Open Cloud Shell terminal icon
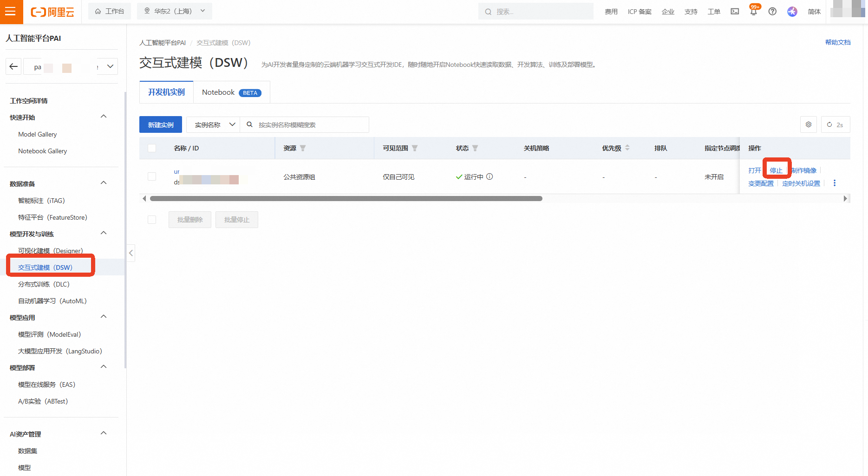Screen dimensions: 868x476 click(735, 12)
